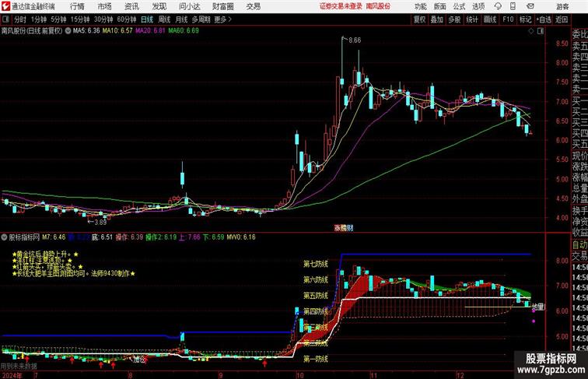Toggle the left sidebar panel icon
The height and width of the screenshot is (379, 588).
[x=5, y=19]
